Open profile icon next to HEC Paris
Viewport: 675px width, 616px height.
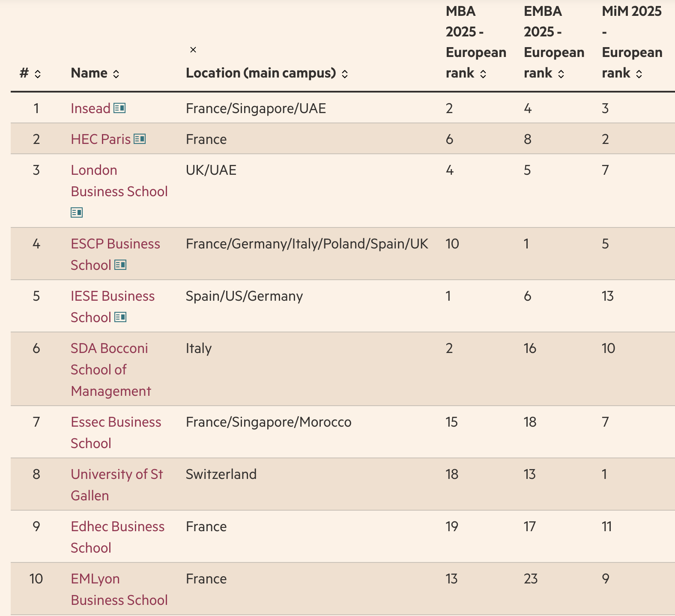[x=140, y=139]
